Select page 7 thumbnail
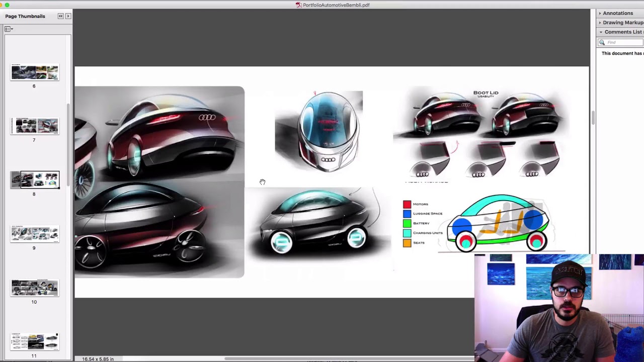 pos(35,126)
